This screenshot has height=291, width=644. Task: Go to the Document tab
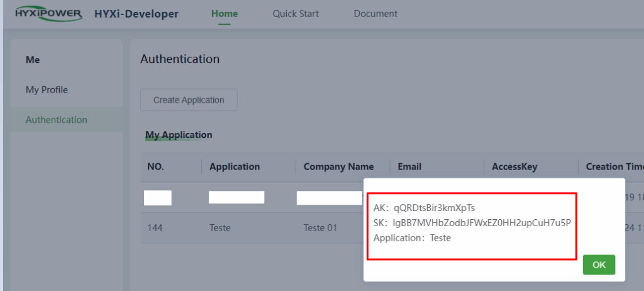tap(375, 13)
